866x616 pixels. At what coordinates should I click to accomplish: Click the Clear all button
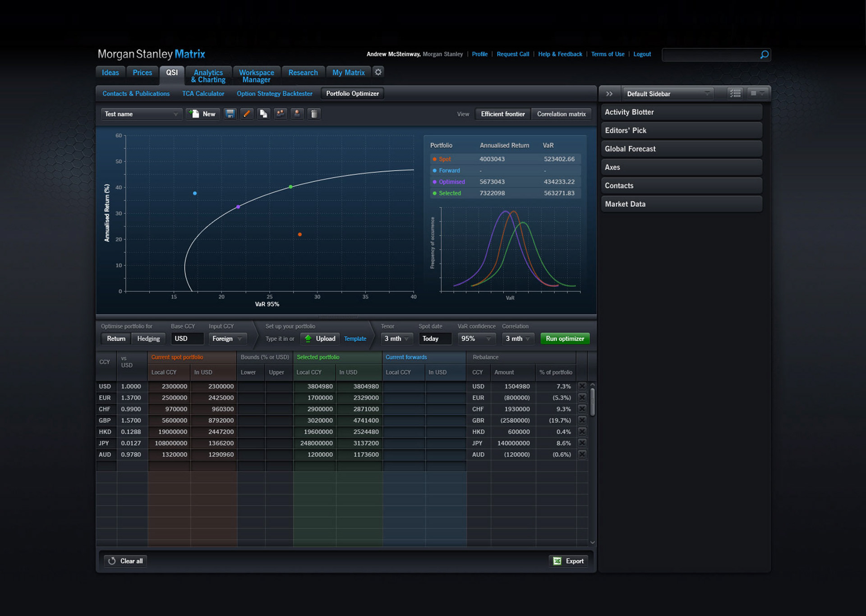pyautogui.click(x=125, y=561)
